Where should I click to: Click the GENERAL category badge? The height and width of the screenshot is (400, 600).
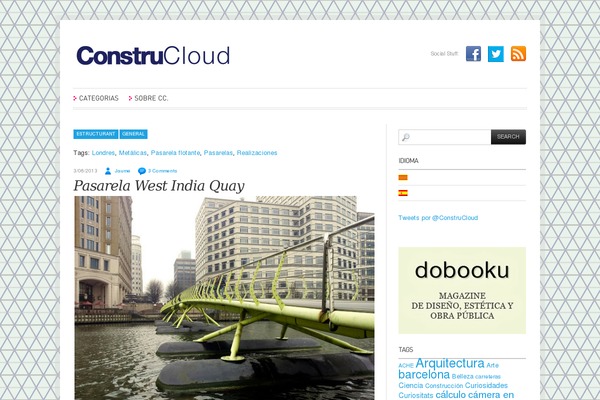point(134,134)
